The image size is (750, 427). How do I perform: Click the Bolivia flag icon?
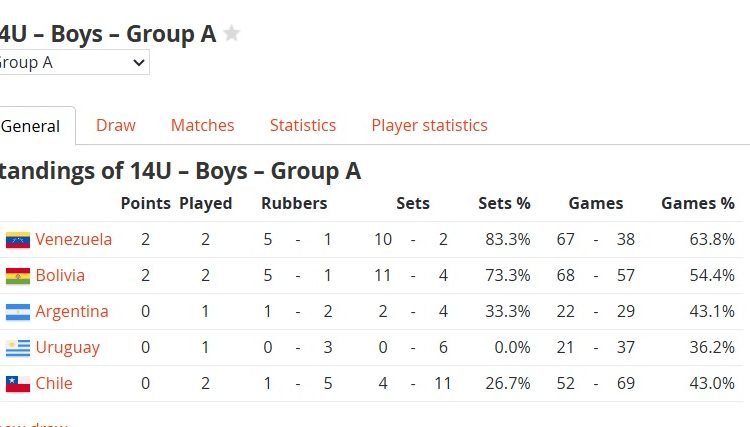point(18,276)
